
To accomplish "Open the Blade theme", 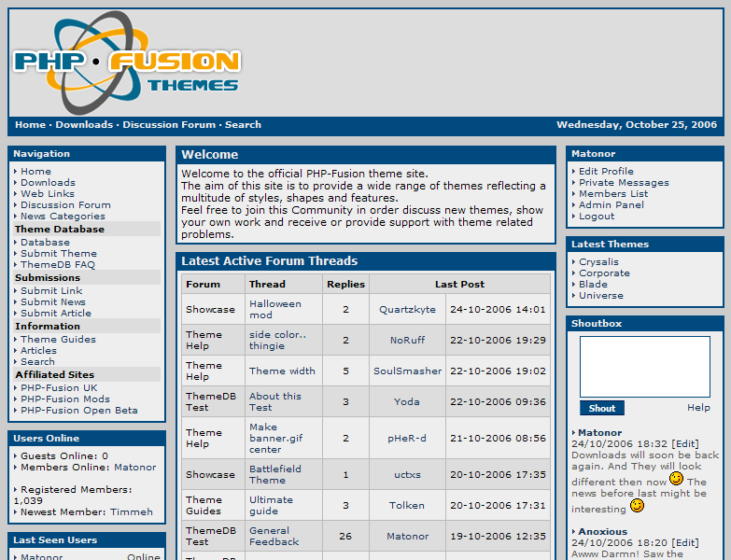I will click(x=593, y=284).
